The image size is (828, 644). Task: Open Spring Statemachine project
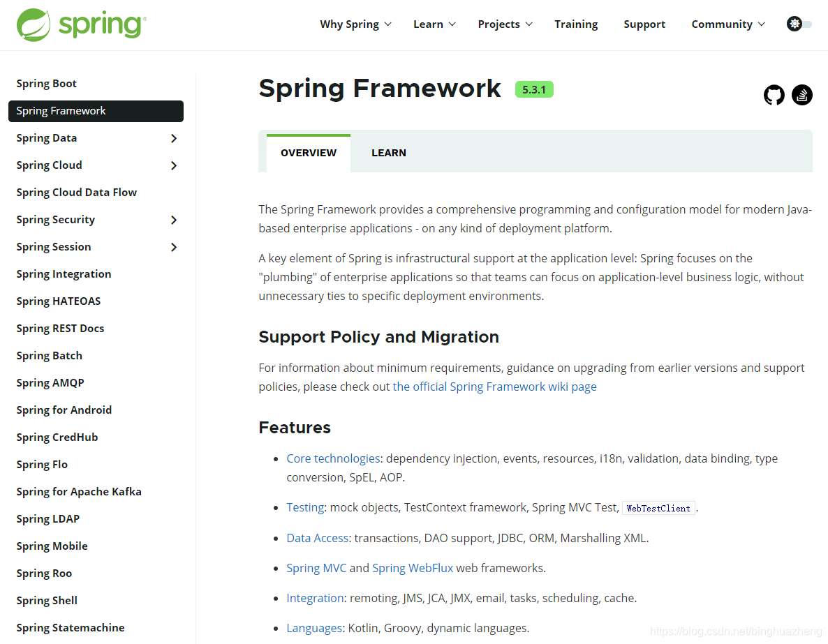[71, 628]
